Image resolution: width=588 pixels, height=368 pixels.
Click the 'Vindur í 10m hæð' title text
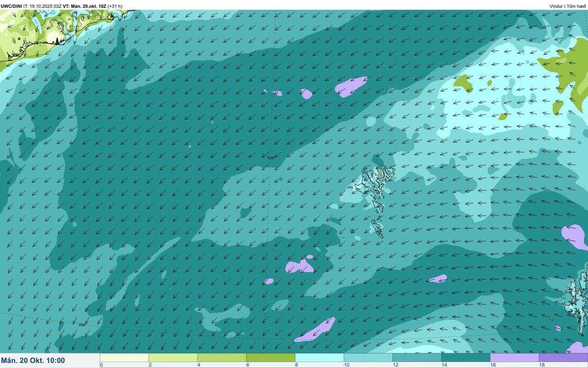coord(568,6)
